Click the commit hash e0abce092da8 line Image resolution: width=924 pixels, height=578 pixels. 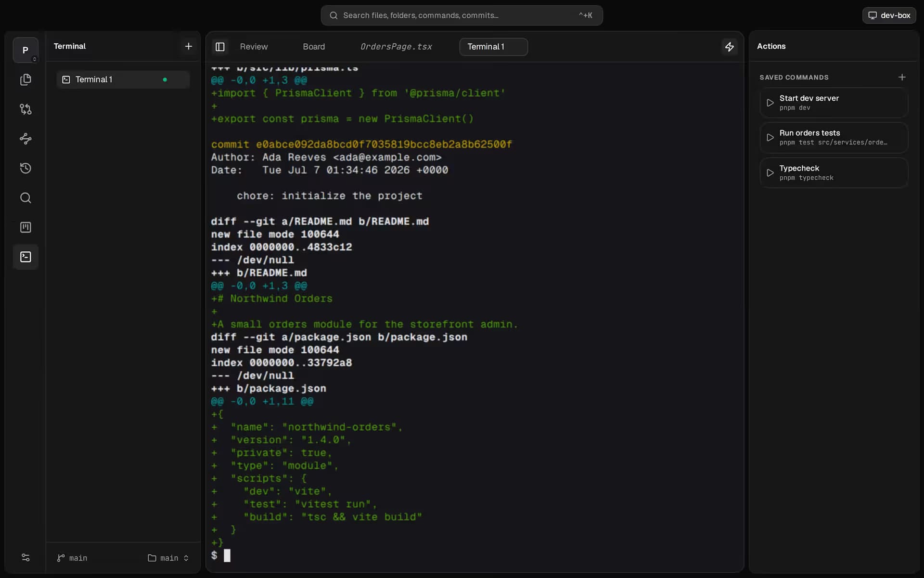click(361, 144)
